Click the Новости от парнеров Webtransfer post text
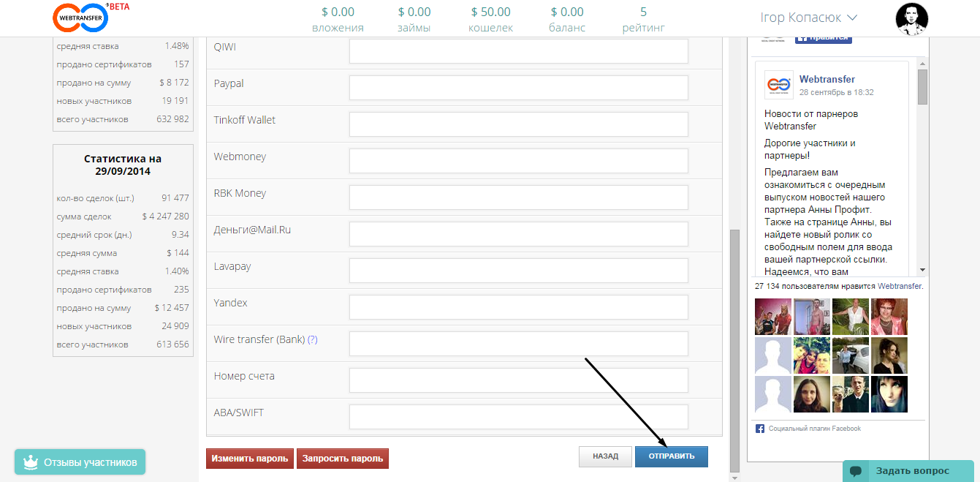980x482 pixels. click(x=811, y=120)
